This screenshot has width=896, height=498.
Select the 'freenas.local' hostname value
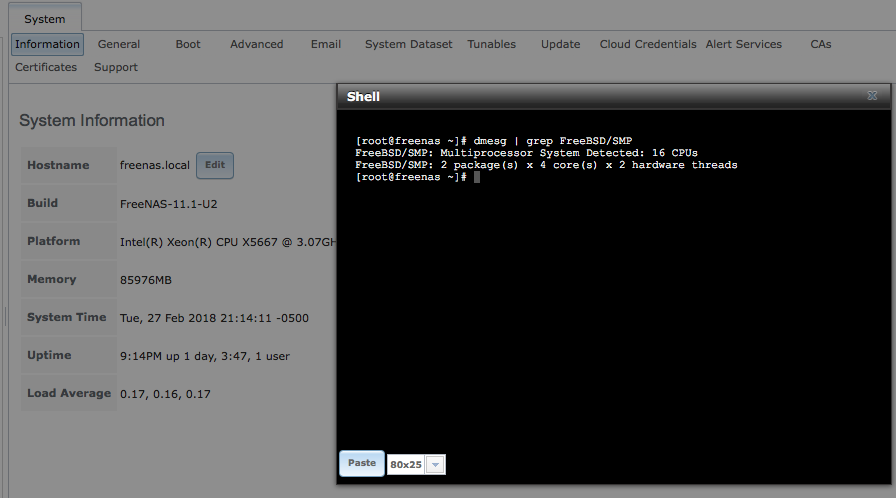[x=154, y=165]
